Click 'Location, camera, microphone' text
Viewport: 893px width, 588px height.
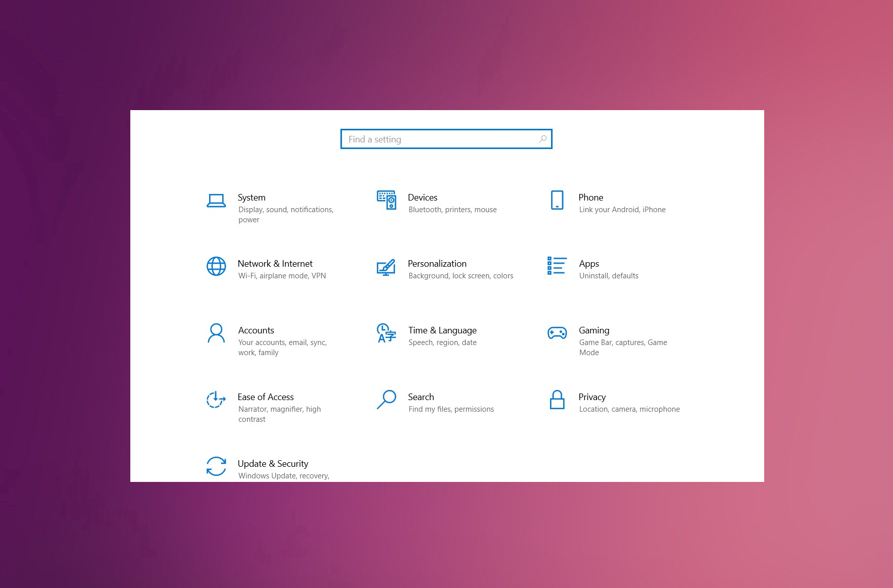[x=629, y=409]
